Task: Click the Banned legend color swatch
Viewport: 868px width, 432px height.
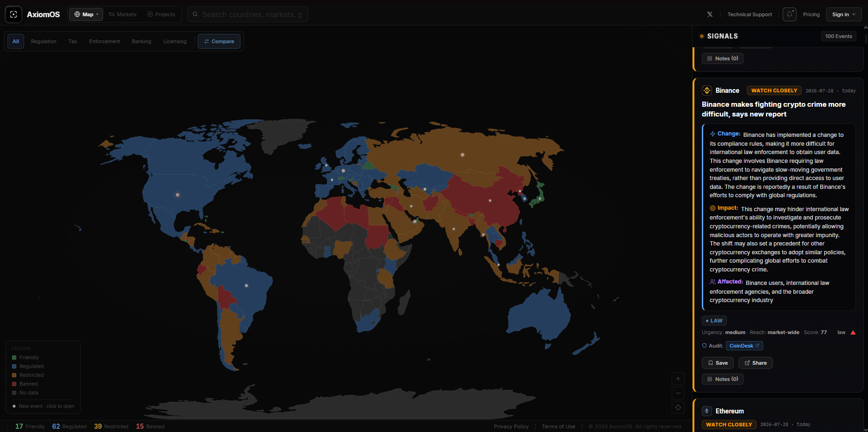Action: (x=14, y=384)
